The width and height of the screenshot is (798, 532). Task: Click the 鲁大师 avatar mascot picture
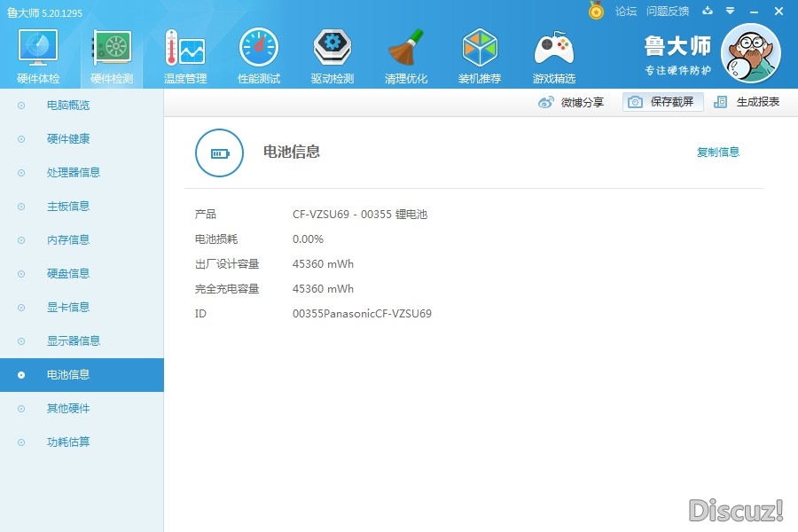[751, 52]
